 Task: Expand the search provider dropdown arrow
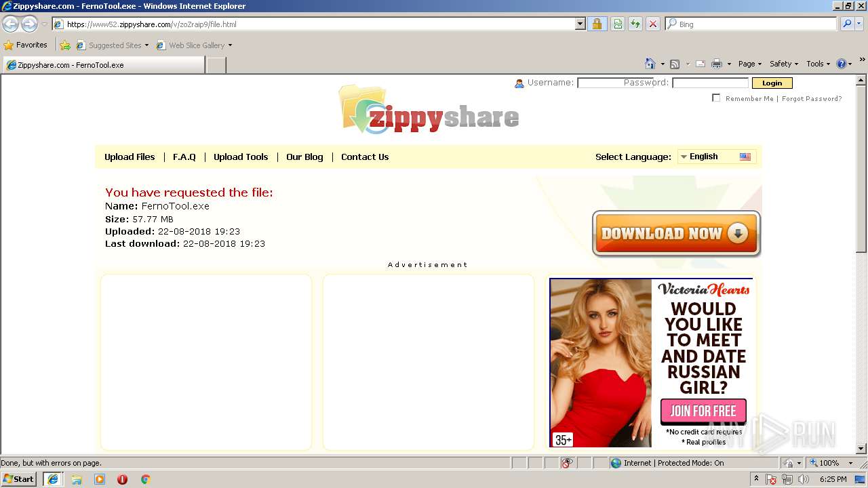coord(859,24)
